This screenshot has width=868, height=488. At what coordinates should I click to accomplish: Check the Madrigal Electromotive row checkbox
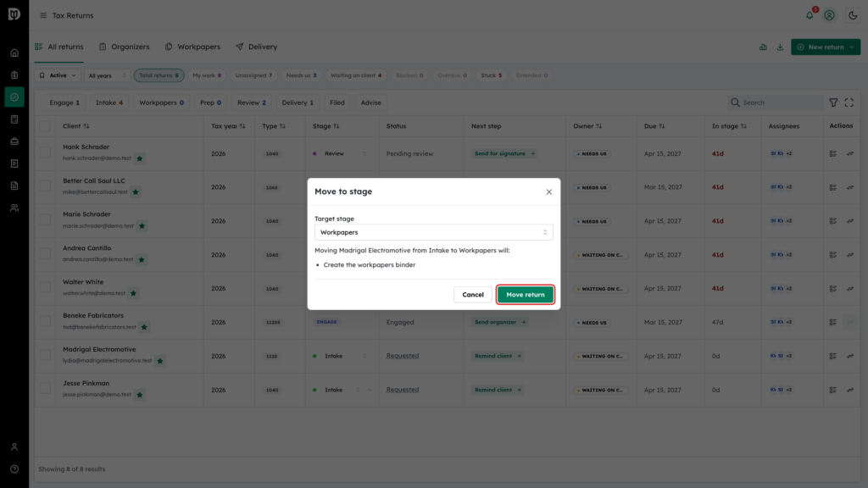pos(45,355)
